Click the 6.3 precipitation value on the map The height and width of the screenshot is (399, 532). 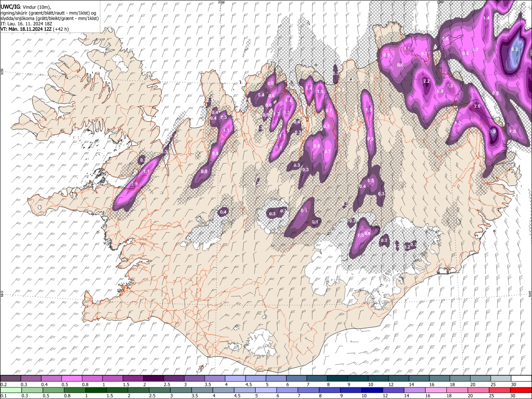point(514,49)
